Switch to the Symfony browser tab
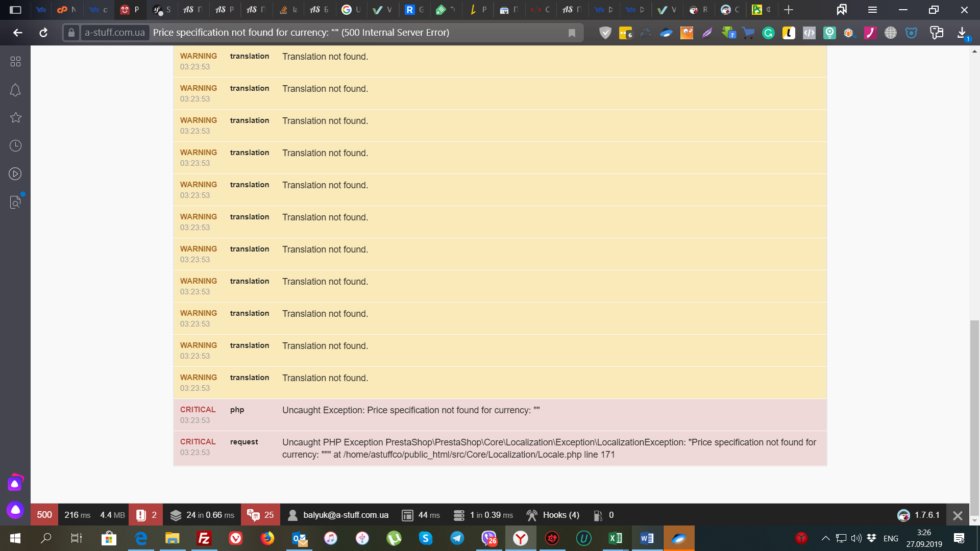 [162, 10]
